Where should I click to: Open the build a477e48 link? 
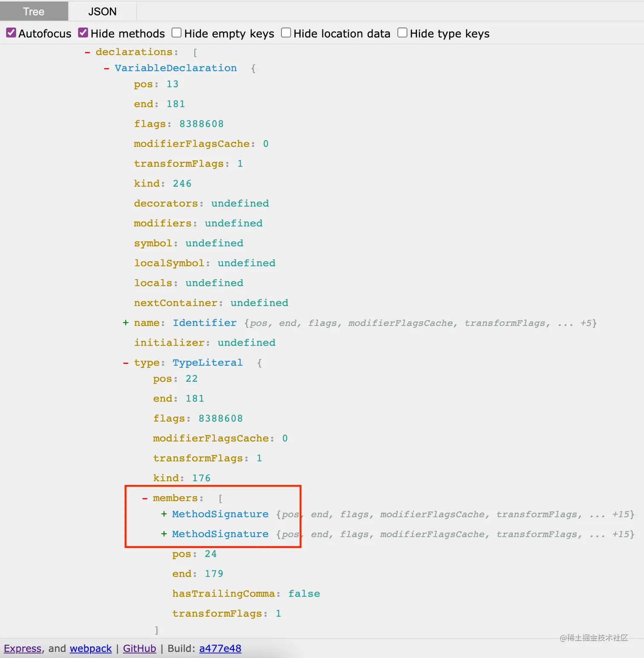click(x=220, y=648)
